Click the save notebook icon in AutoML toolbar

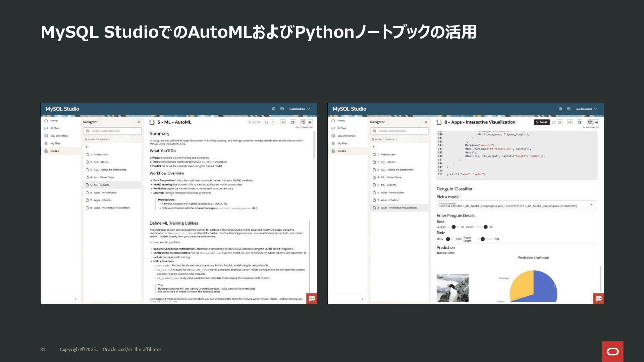[293, 122]
